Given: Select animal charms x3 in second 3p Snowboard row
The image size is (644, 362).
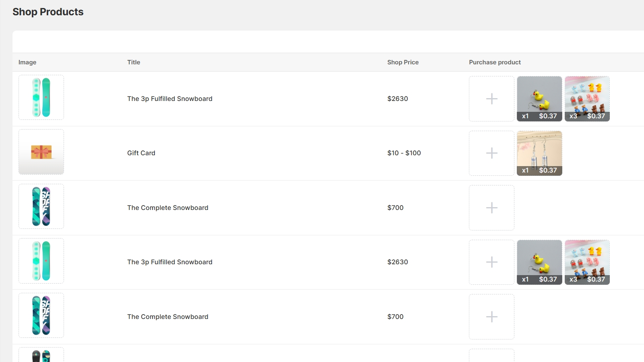Looking at the screenshot, I should point(587,262).
